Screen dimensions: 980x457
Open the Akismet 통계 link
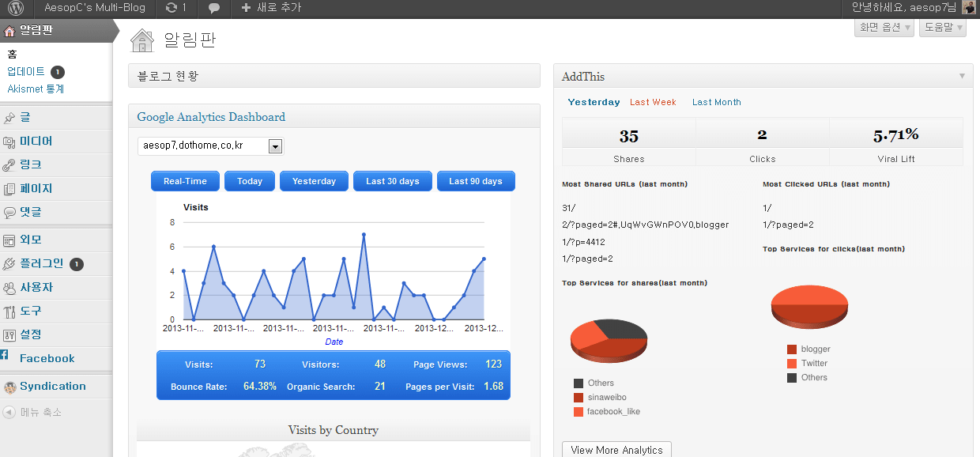36,89
